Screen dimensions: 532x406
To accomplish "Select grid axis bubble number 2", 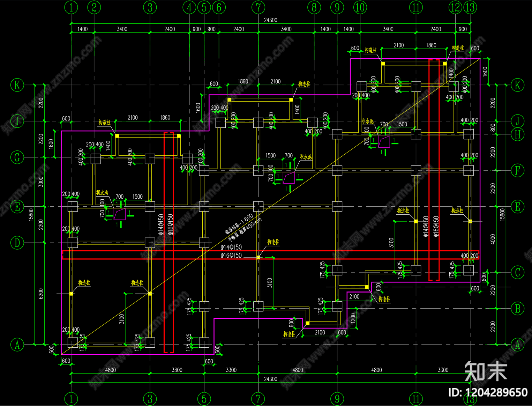I will click(x=94, y=7).
